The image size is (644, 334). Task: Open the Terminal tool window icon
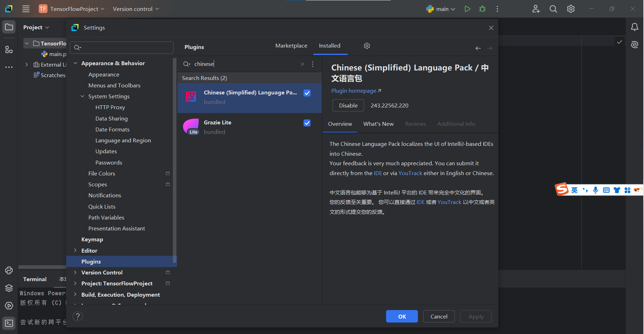pos(9,323)
